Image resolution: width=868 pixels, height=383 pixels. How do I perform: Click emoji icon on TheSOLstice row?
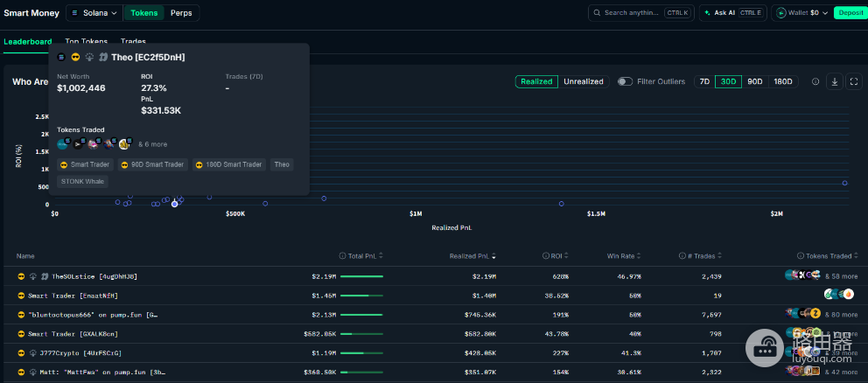tap(21, 276)
